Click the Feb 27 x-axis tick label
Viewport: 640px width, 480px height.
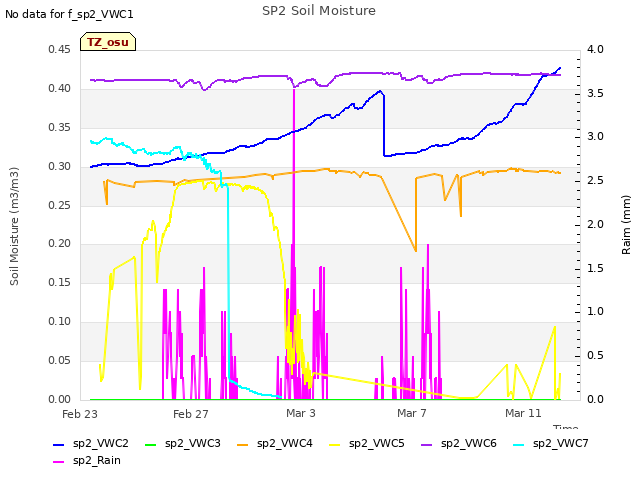pyautogui.click(x=191, y=414)
